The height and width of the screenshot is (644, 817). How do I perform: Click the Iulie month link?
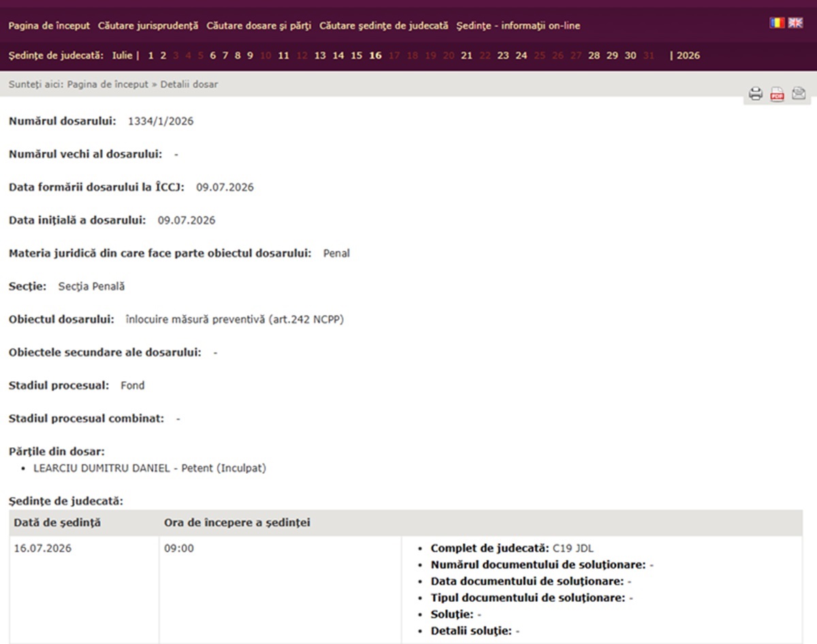123,56
